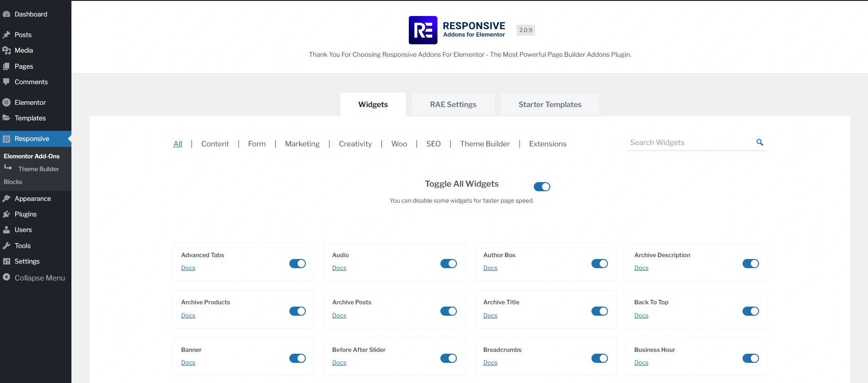
Task: Open Docs link for Business Hour
Action: click(641, 363)
